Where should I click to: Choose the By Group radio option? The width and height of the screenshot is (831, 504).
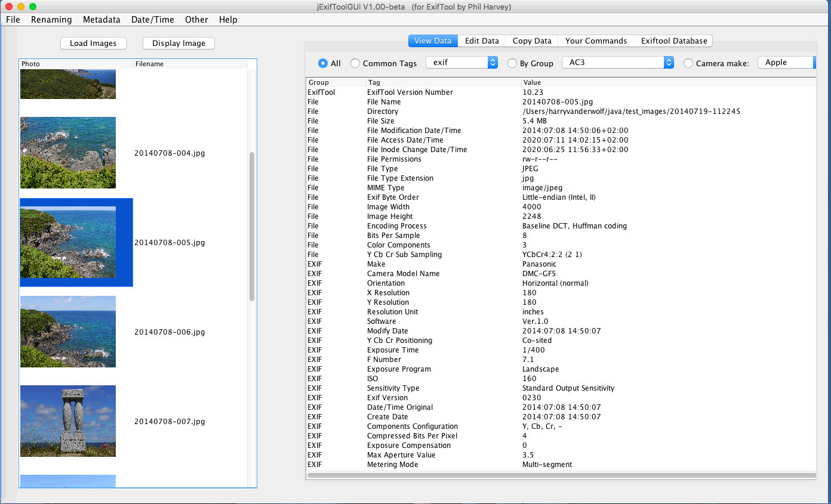pos(512,63)
